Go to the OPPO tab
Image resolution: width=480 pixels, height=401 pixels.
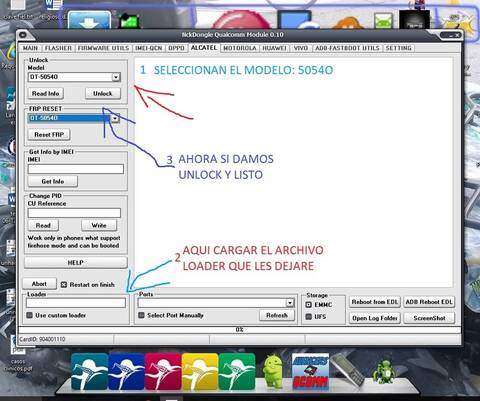tap(176, 48)
